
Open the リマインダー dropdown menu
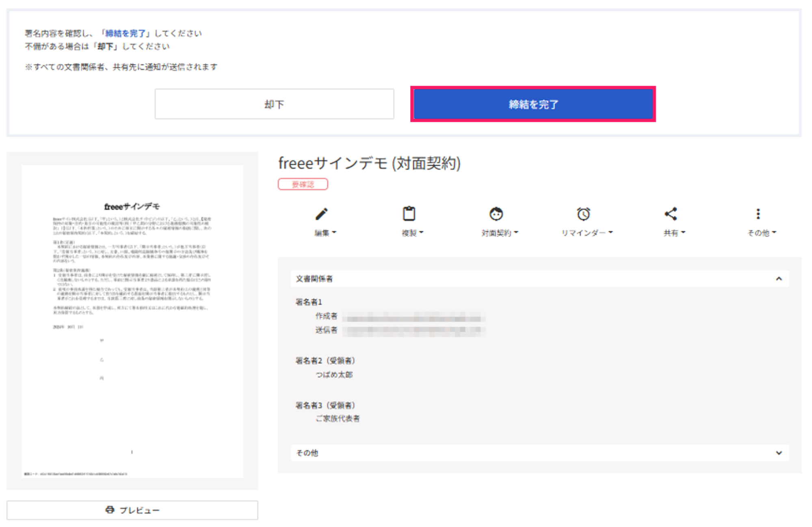pyautogui.click(x=587, y=233)
